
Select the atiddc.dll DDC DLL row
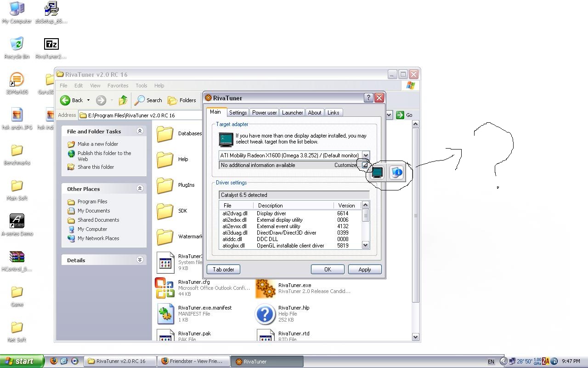point(290,239)
